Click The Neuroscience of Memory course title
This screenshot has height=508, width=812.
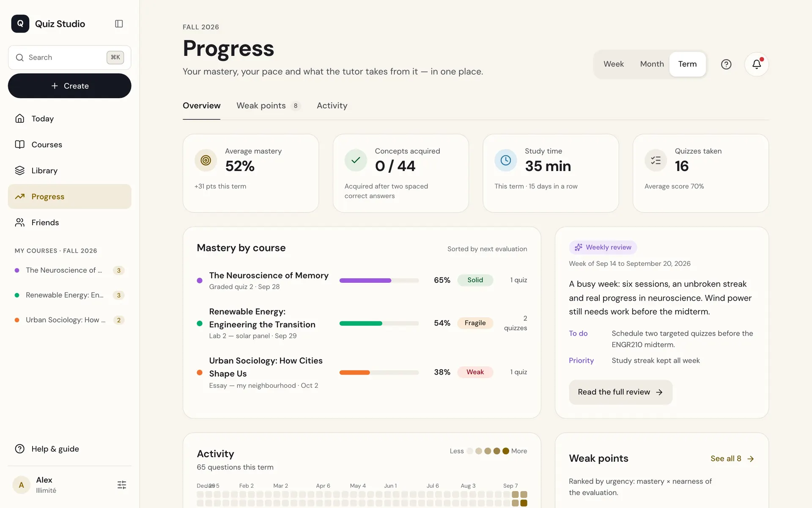tap(269, 276)
